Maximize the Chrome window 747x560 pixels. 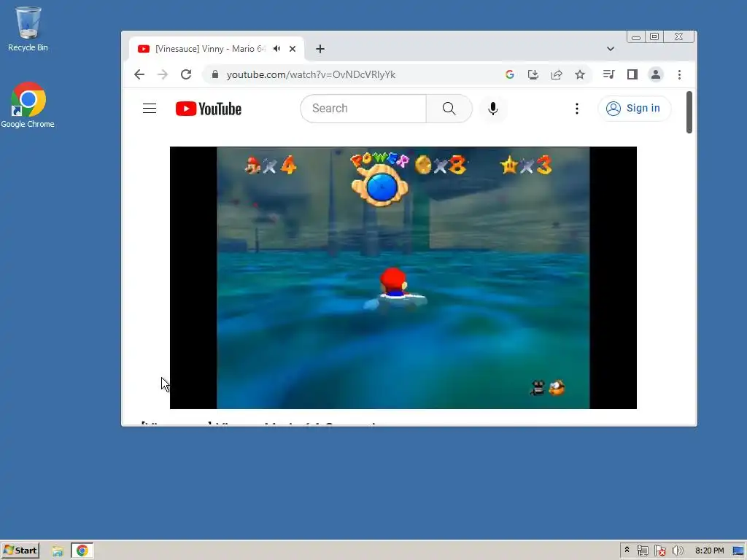(654, 37)
